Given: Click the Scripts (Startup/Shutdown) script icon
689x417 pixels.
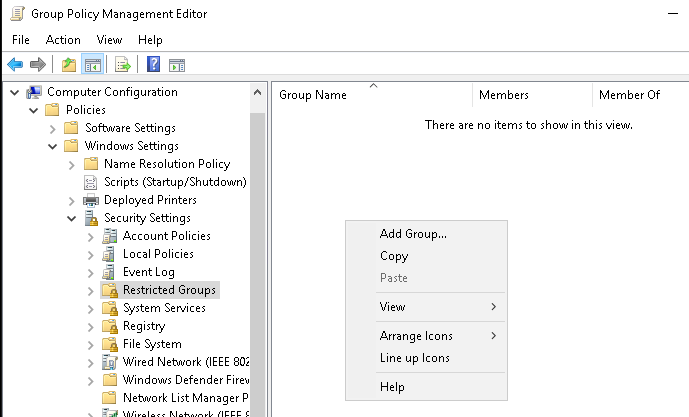Looking at the screenshot, I should point(90,182).
